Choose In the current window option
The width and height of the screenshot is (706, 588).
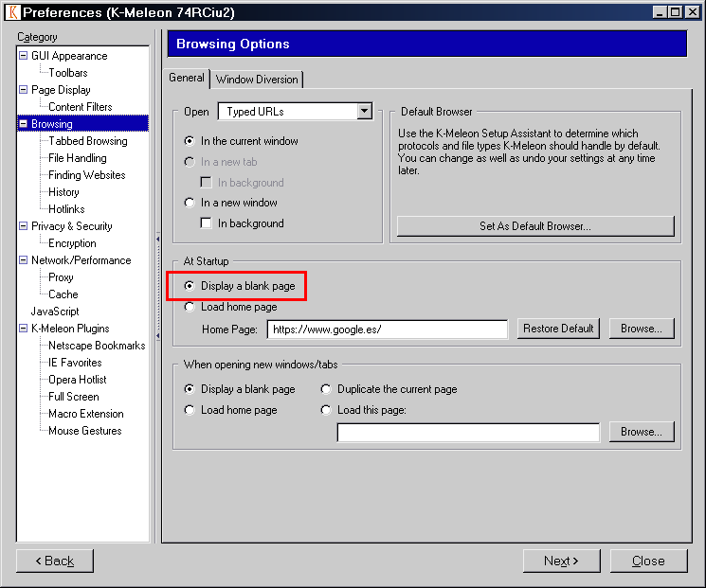[242, 141]
